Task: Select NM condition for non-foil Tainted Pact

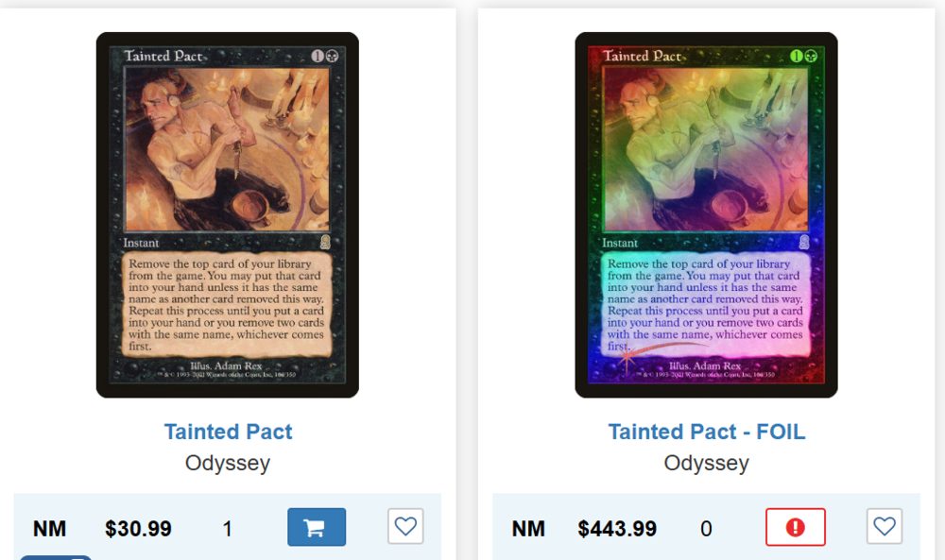Action: point(49,529)
